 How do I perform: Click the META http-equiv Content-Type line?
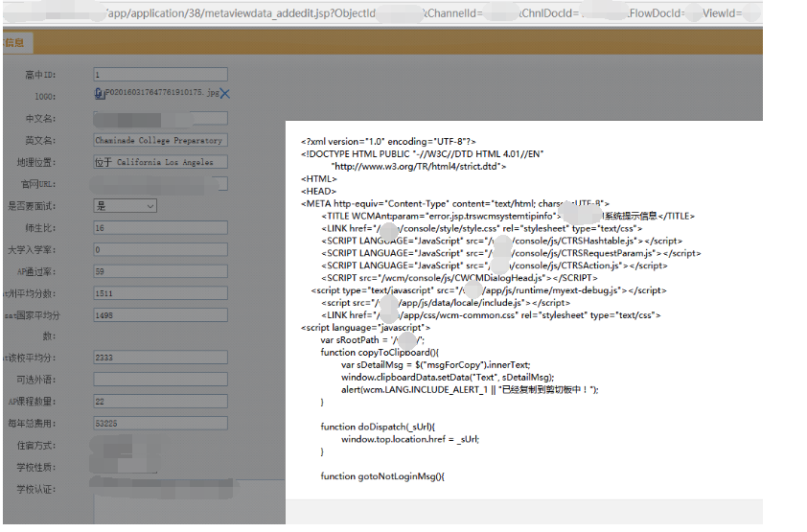coord(455,204)
